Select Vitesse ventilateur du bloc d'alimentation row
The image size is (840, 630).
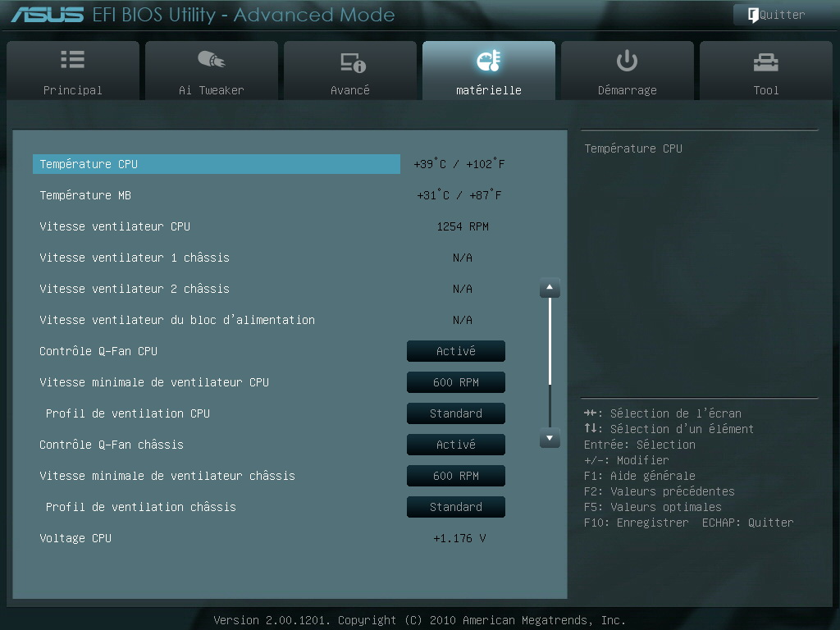(177, 320)
